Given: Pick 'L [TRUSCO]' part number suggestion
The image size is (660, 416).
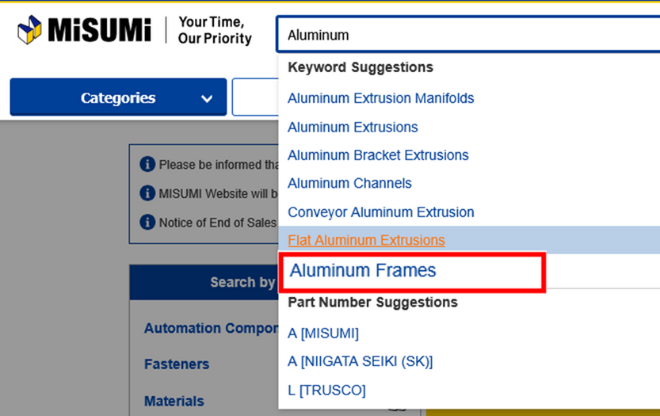Looking at the screenshot, I should tap(327, 390).
